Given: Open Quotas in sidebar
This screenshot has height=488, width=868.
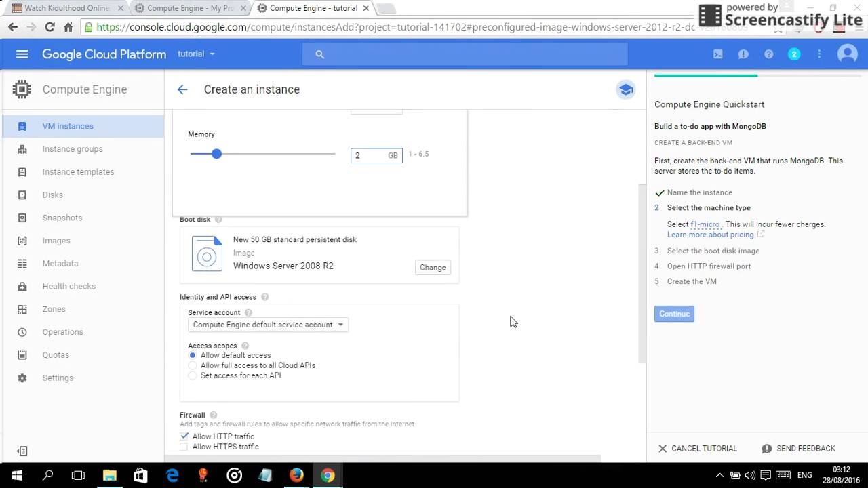Looking at the screenshot, I should pyautogui.click(x=82, y=355).
